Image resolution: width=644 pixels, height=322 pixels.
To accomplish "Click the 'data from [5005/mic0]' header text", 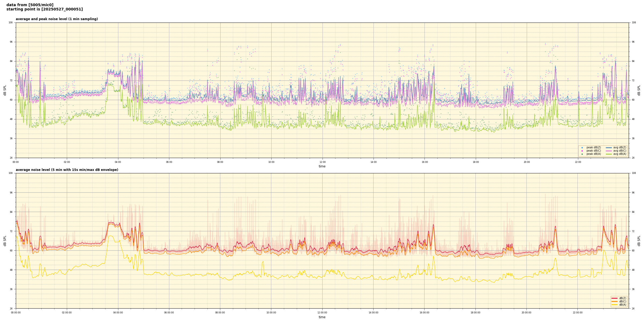I will 30,5.
